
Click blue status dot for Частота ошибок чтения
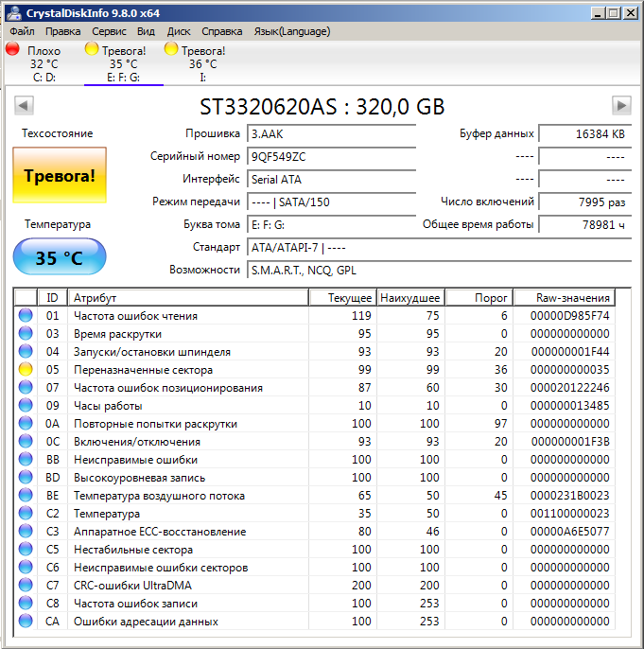pos(25,316)
